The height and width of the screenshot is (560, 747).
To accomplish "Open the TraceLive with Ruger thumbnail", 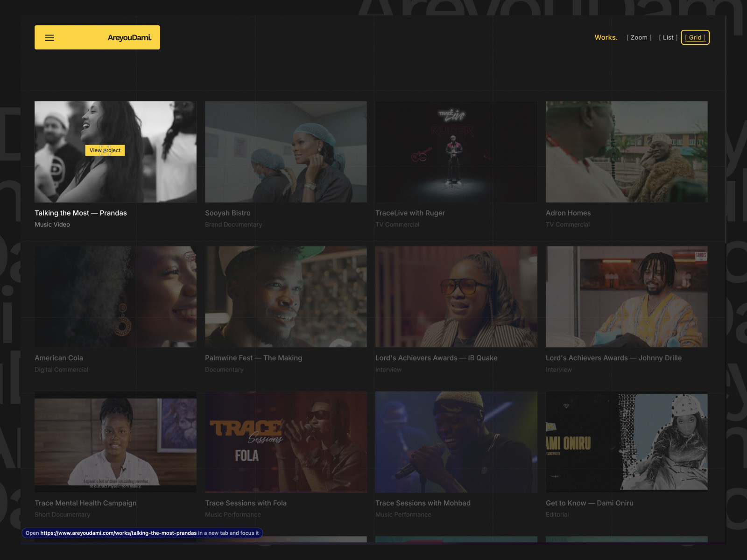I will (x=456, y=152).
